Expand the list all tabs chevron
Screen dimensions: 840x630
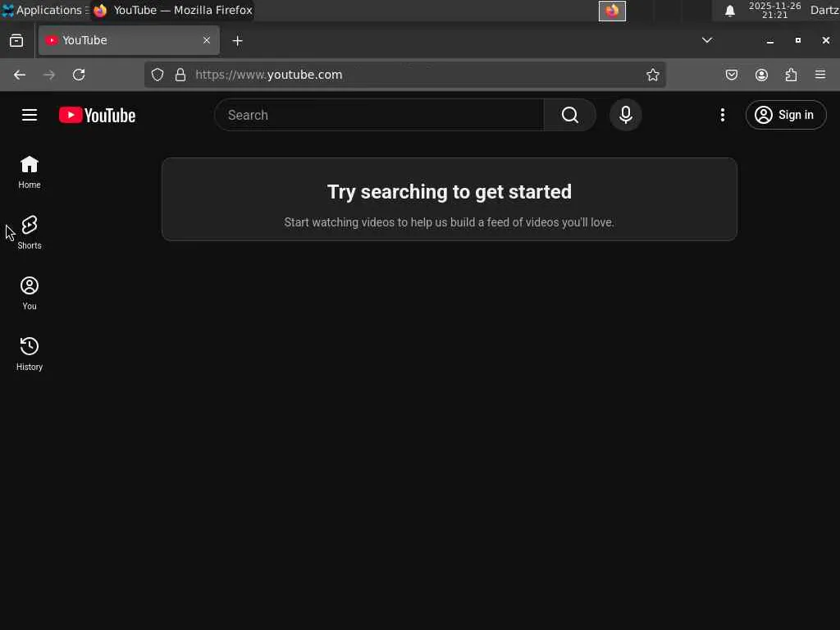707,40
